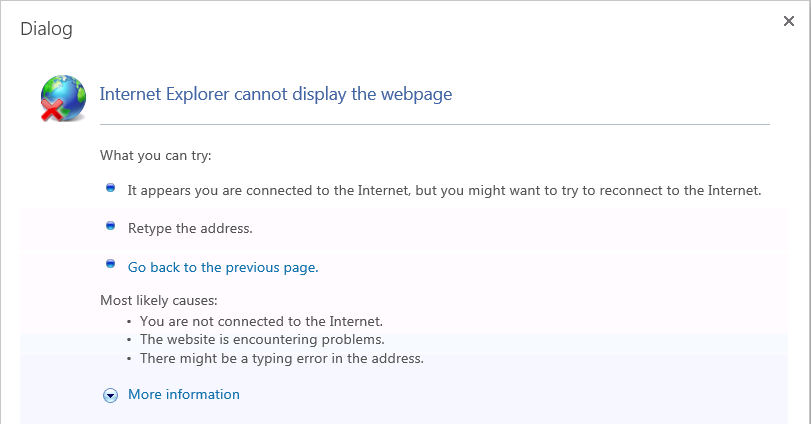This screenshot has width=811, height=429.
Task: Close the Dialog with the X button
Action: coord(788,21)
